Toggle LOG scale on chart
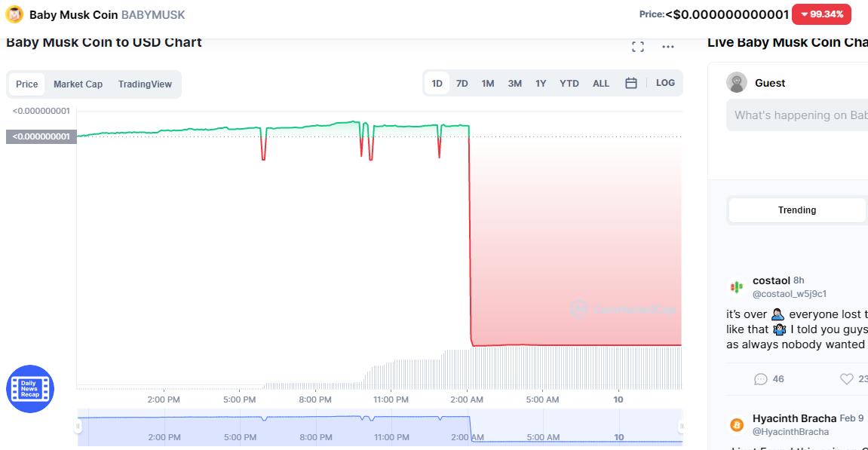Viewport: 868px width, 450px height. [665, 83]
